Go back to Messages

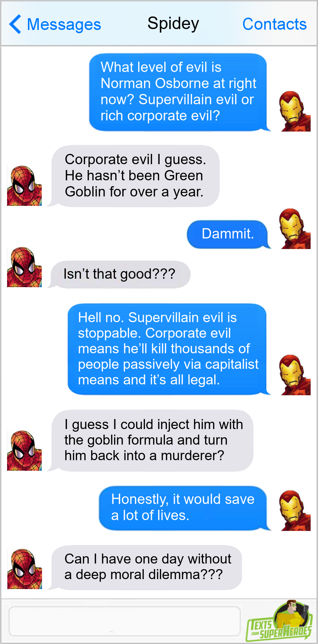pyautogui.click(x=64, y=24)
